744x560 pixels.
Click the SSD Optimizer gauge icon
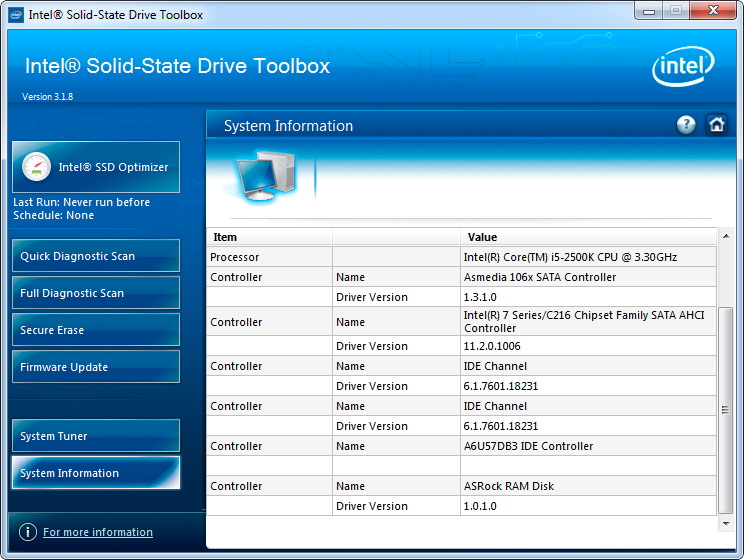pos(36,167)
